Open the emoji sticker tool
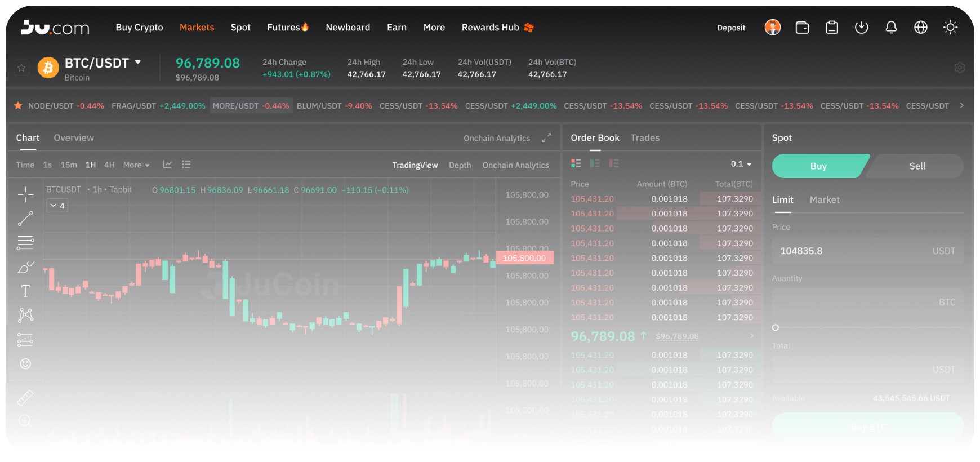Viewport: 980px width, 462px height. (x=25, y=364)
